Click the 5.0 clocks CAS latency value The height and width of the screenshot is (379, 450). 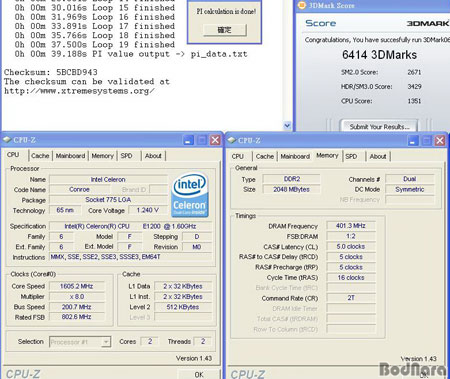pos(351,247)
